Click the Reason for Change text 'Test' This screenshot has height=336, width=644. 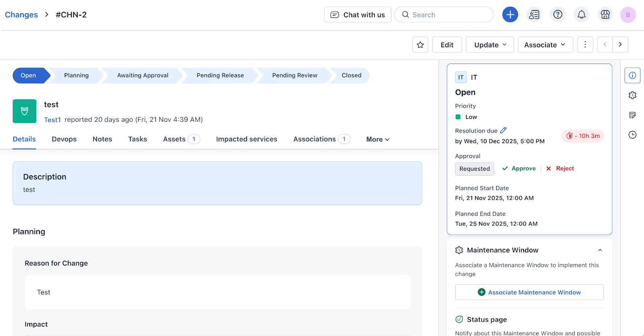coord(43,292)
